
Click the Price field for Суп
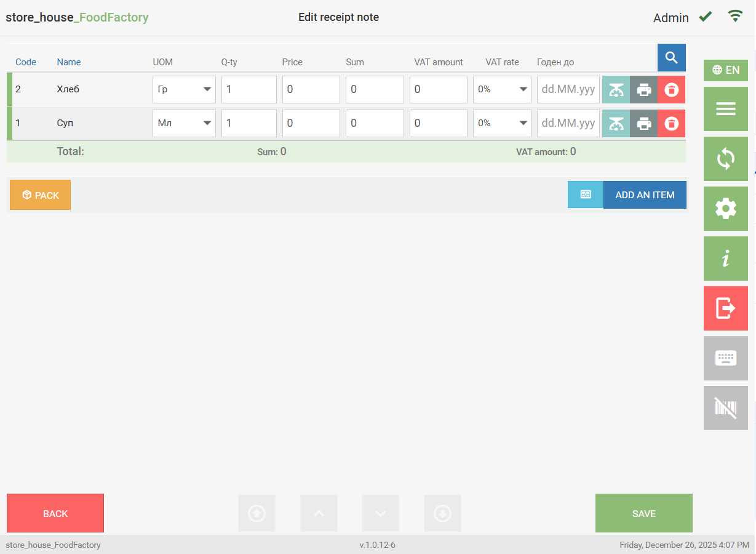pos(311,124)
